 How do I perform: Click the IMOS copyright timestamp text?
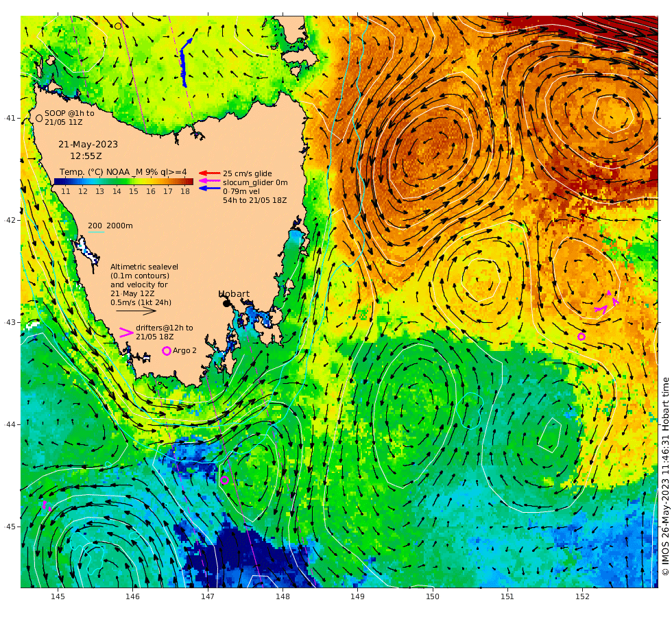click(665, 476)
